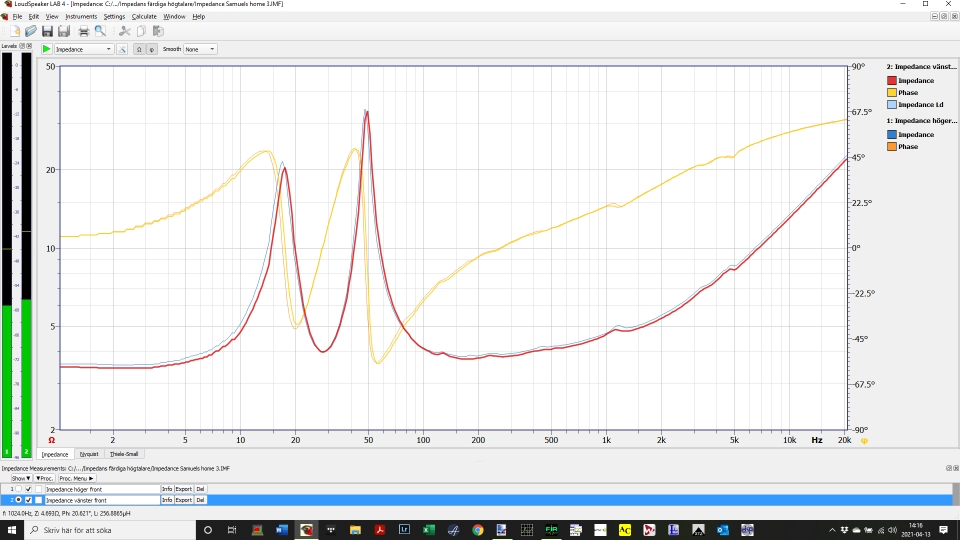Click Export for Impedance vänster front

(x=184, y=500)
